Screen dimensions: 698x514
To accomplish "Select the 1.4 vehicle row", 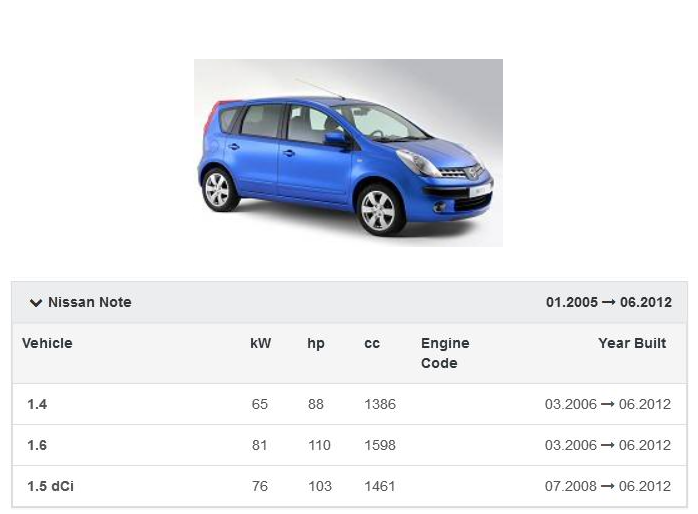I will pos(37,405).
